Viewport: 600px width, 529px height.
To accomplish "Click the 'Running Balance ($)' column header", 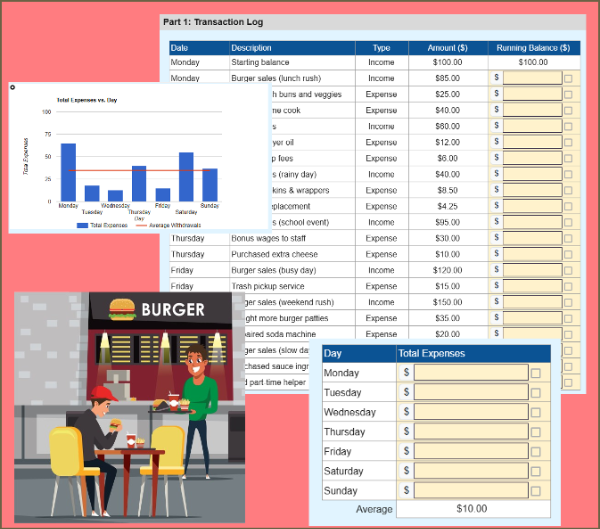I will coord(533,48).
